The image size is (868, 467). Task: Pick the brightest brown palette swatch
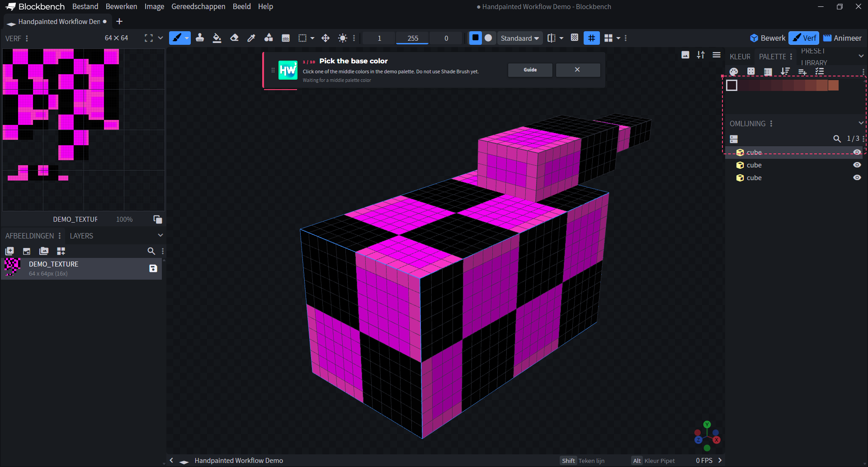click(x=833, y=85)
